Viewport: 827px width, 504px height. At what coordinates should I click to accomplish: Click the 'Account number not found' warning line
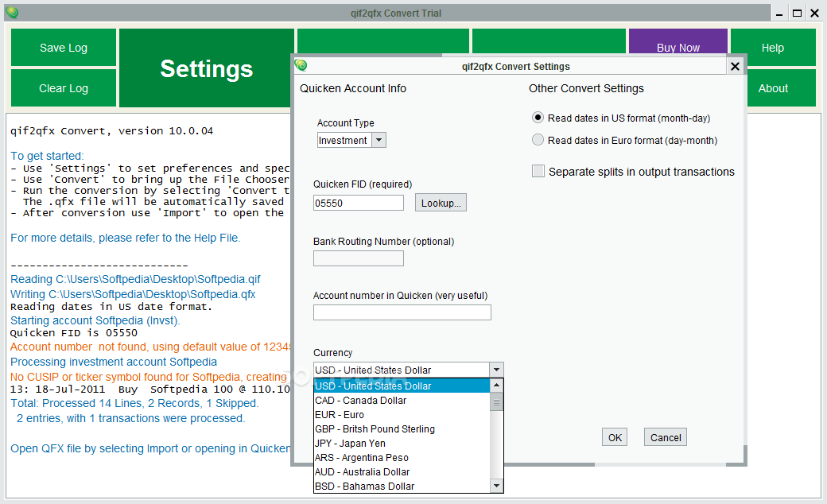[150, 347]
